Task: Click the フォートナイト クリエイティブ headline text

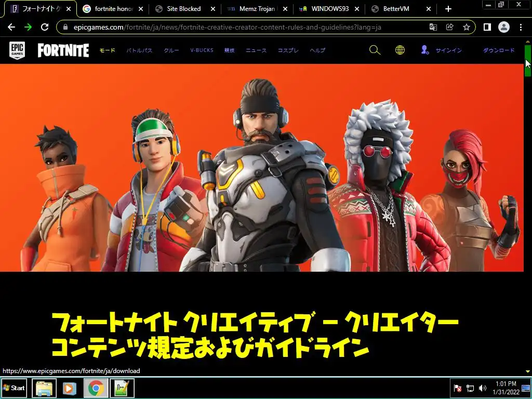Action: coord(255,335)
